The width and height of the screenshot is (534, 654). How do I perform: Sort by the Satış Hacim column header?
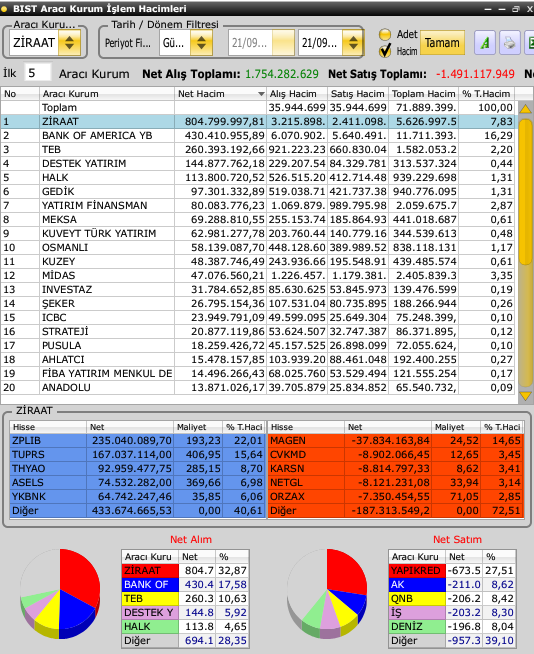[358, 94]
